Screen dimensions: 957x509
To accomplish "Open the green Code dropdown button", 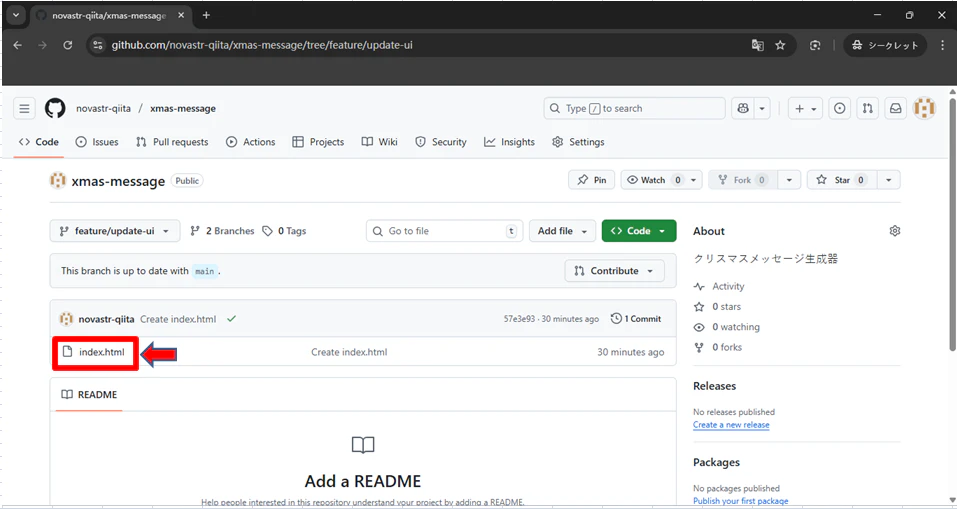I will point(639,231).
